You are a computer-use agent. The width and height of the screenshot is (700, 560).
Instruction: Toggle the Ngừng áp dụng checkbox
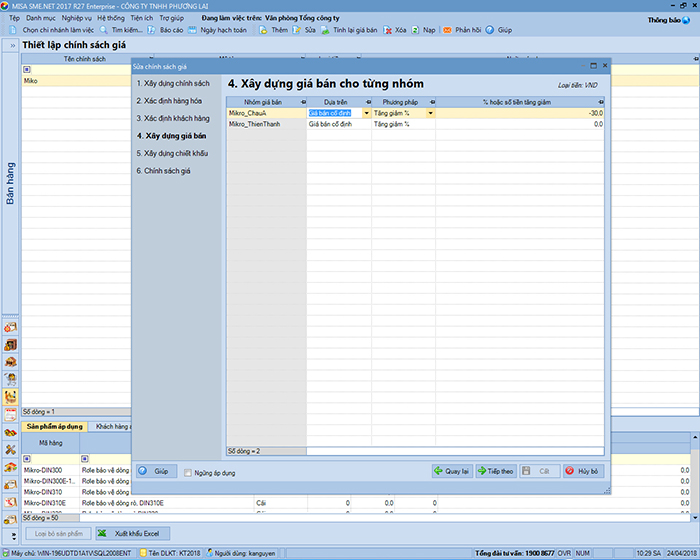[188, 473]
